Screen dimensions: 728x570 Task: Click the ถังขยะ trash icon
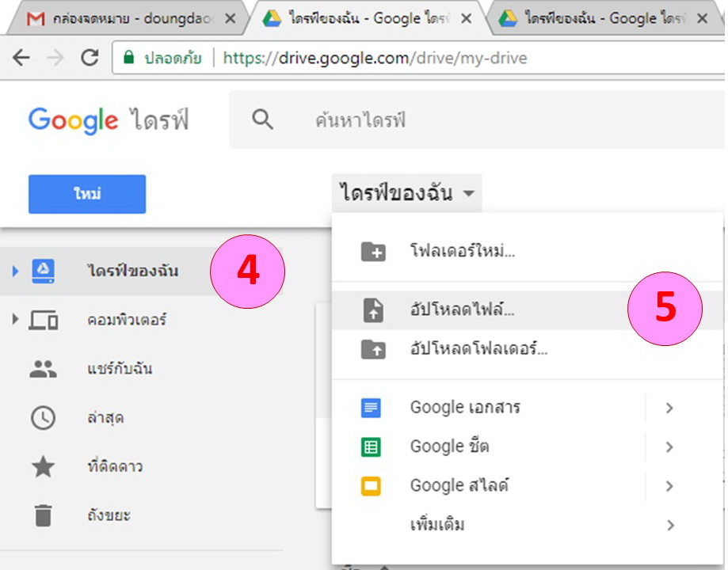point(44,515)
